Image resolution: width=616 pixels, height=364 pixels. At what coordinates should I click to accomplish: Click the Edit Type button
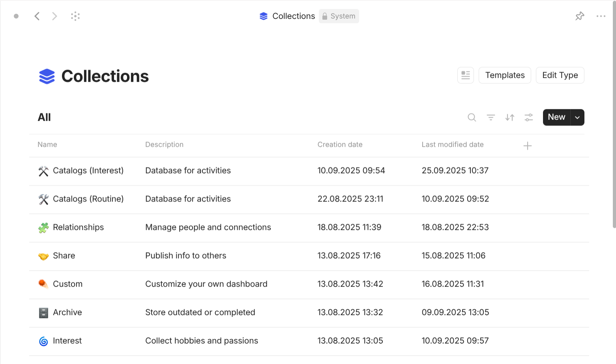click(x=560, y=75)
